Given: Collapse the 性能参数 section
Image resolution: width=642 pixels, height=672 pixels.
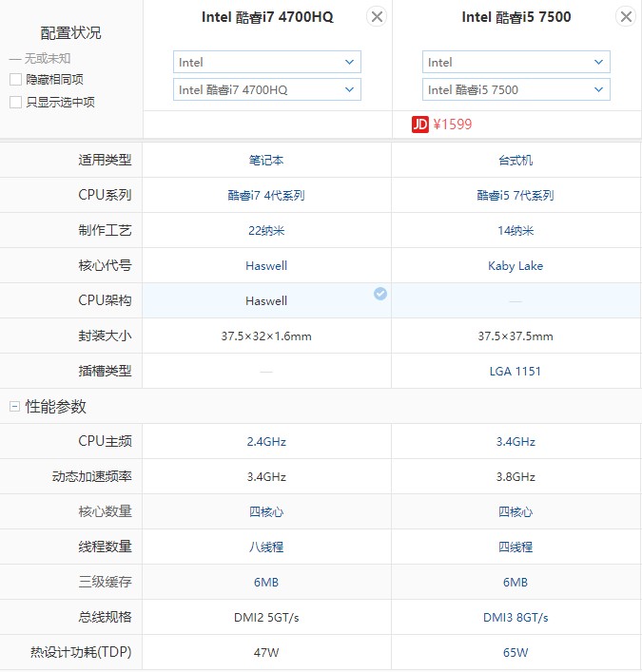Looking at the screenshot, I should [14, 406].
